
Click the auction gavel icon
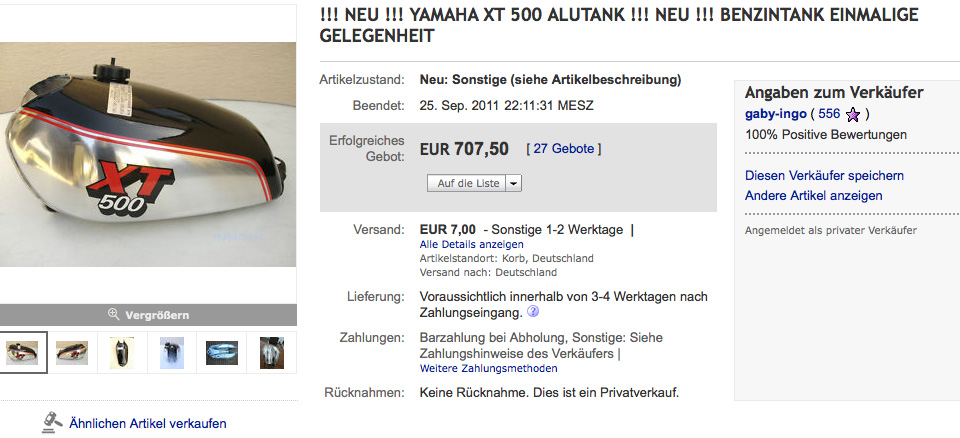coord(53,422)
